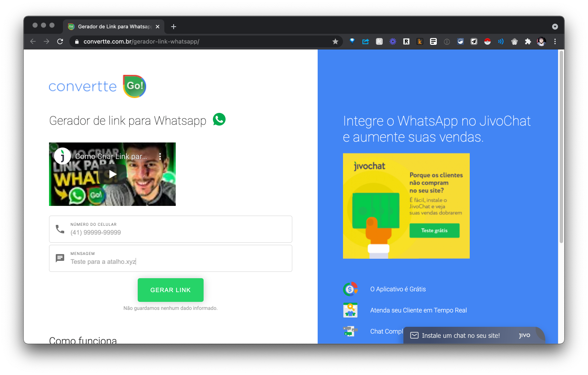Open the blue swirl extension icon

click(x=460, y=41)
